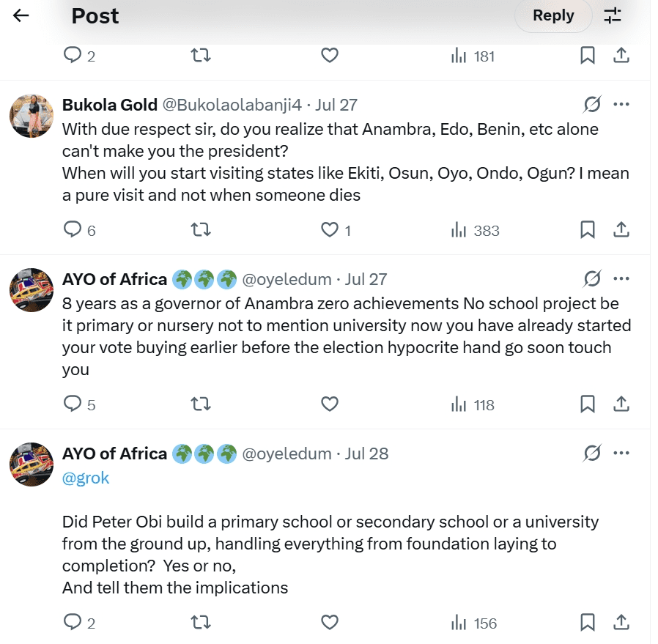Bookmark Bukola Gold's reply
The image size is (658, 644).
click(588, 230)
